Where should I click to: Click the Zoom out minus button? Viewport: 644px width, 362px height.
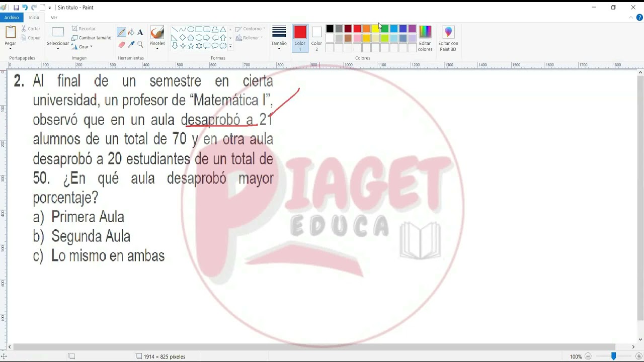click(588, 356)
